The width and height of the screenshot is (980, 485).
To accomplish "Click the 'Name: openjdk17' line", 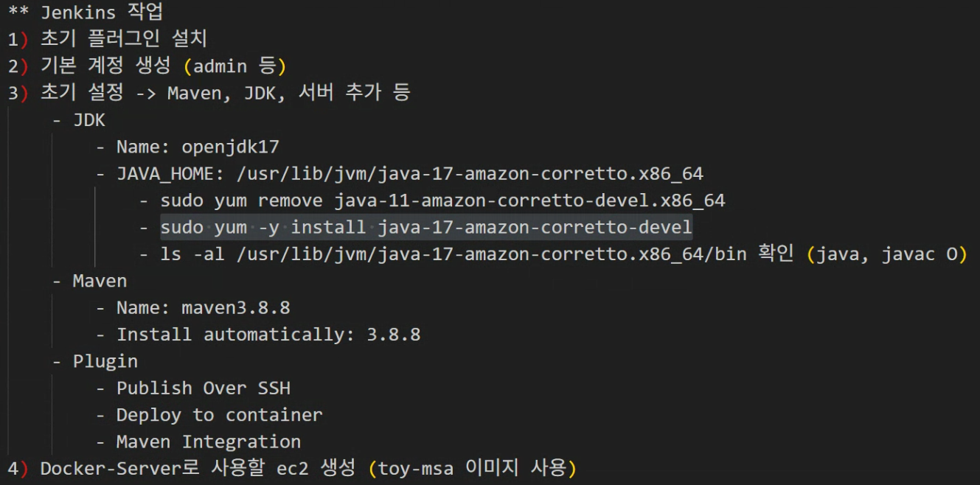I will [x=187, y=147].
